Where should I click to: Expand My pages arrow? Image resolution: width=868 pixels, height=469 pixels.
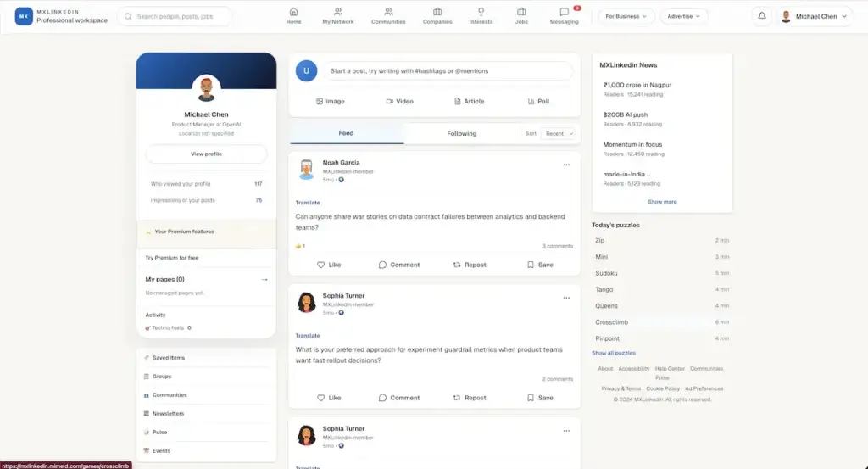[x=264, y=280]
